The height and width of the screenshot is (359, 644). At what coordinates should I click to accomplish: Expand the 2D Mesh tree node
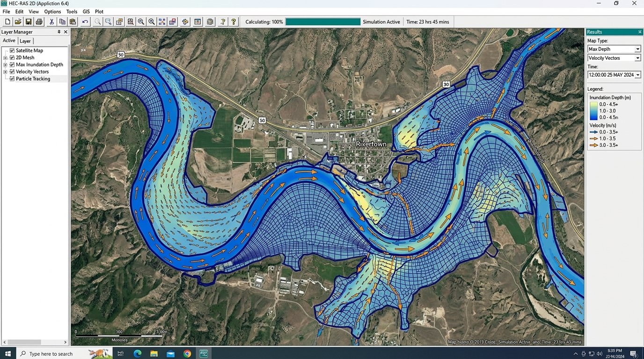(6, 57)
